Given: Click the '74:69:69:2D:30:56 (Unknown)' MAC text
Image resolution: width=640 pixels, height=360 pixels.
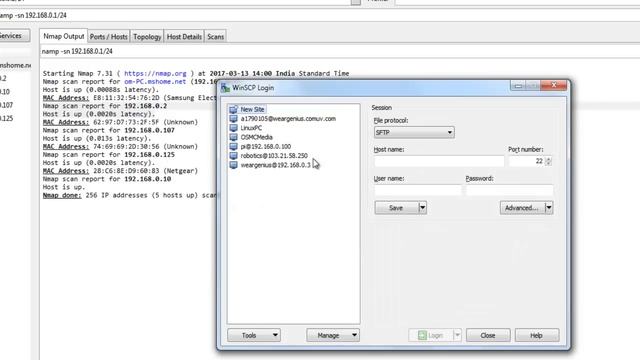Looking at the screenshot, I should tap(145, 147).
